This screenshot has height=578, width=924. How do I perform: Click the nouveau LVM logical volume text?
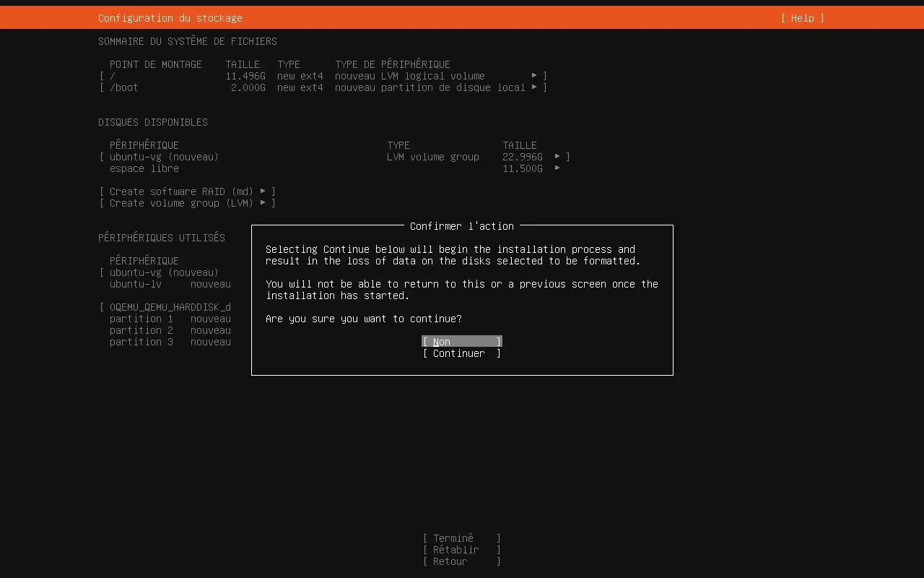[410, 76]
